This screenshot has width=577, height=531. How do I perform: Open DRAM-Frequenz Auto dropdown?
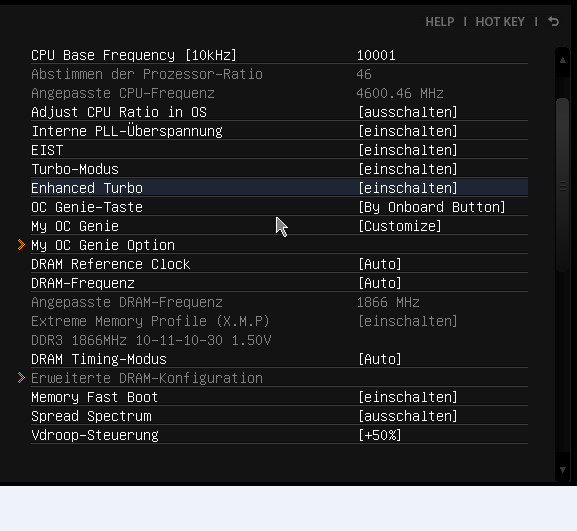tap(380, 283)
